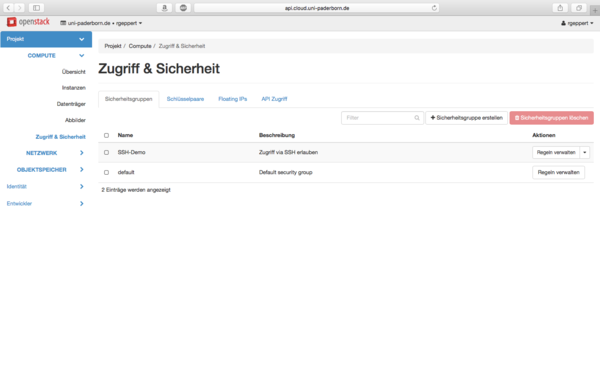The height and width of the screenshot is (375, 600).
Task: Click Sicherheitsgruppen löschen button
Action: click(551, 118)
